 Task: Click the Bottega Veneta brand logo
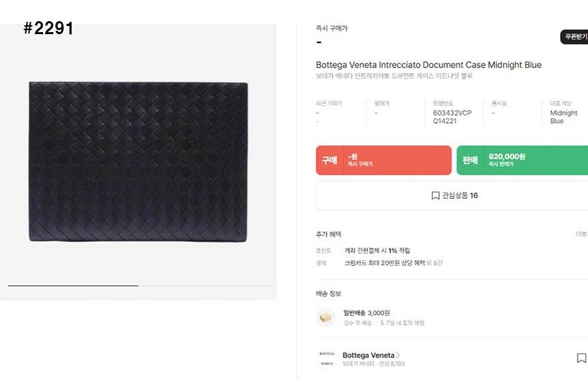pyautogui.click(x=327, y=359)
